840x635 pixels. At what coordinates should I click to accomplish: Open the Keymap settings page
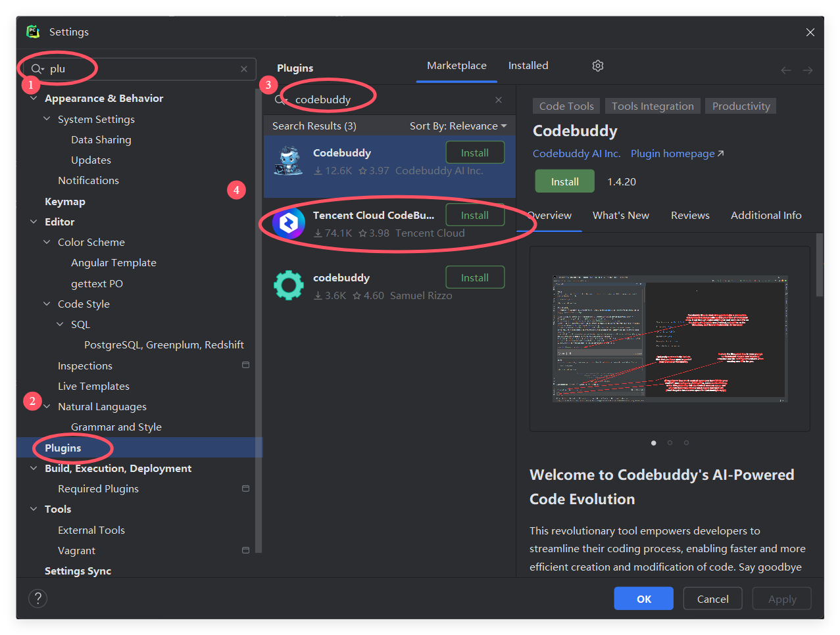pyautogui.click(x=65, y=201)
